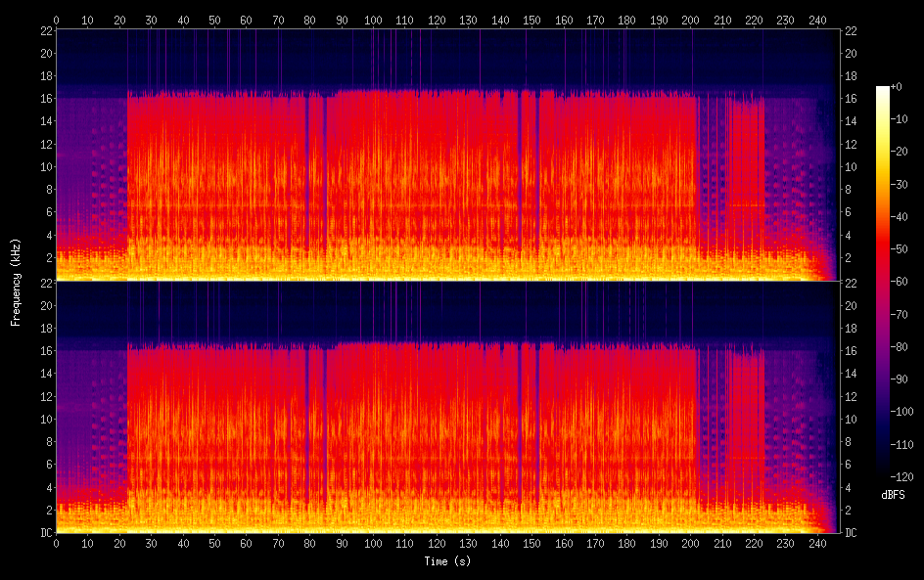The width and height of the screenshot is (924, 580).
Task: Click lower channel left-axis '12' kHz tick
Action: [47, 396]
